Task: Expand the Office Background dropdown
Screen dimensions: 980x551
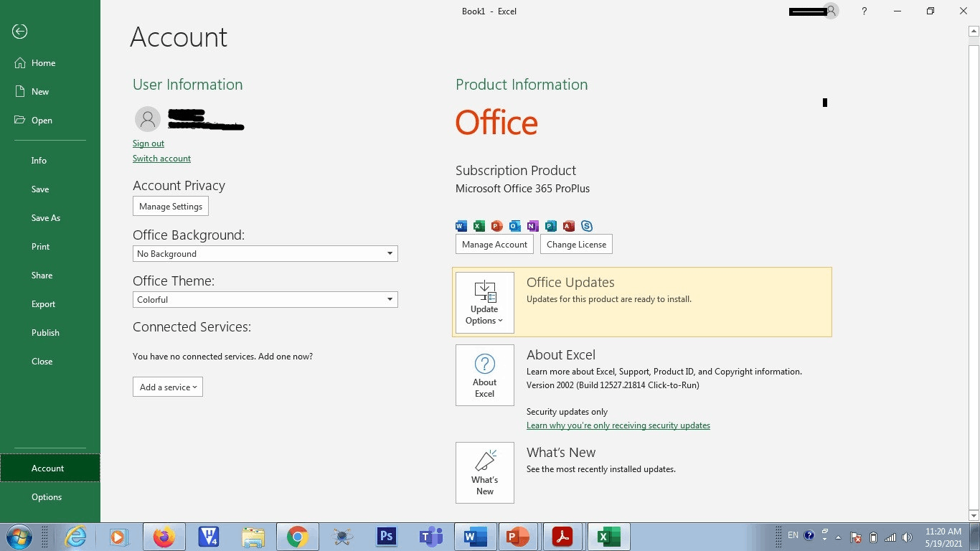Action: (265, 254)
